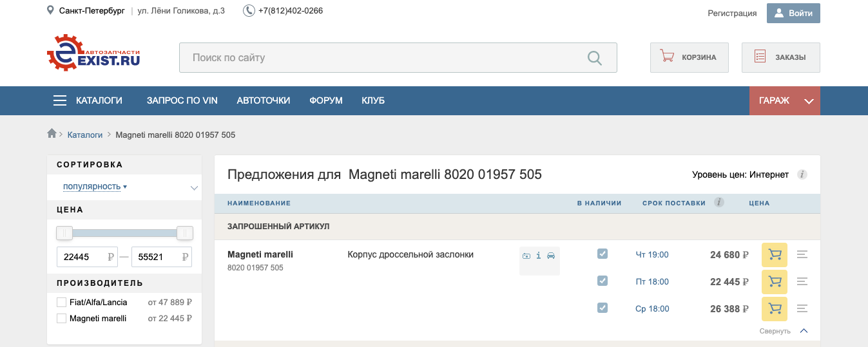Click the EXIST.RU gear logo
Image resolution: width=868 pixels, height=347 pixels.
93,53
